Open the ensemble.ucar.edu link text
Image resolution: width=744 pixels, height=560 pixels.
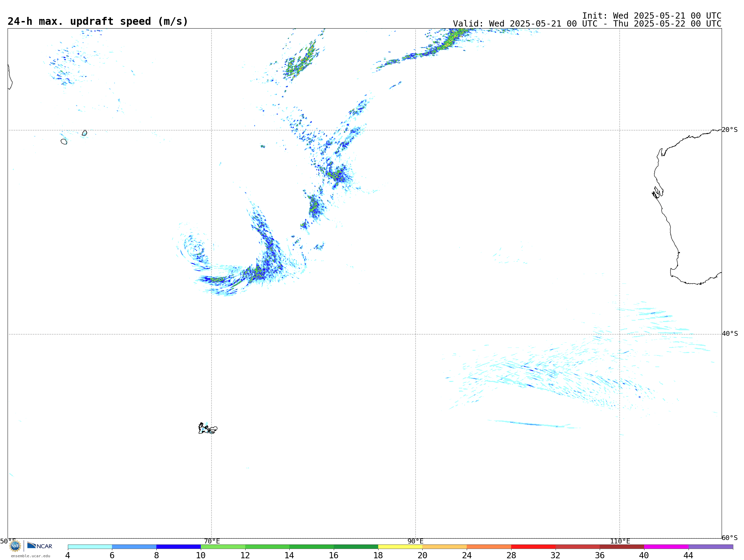coord(30,556)
